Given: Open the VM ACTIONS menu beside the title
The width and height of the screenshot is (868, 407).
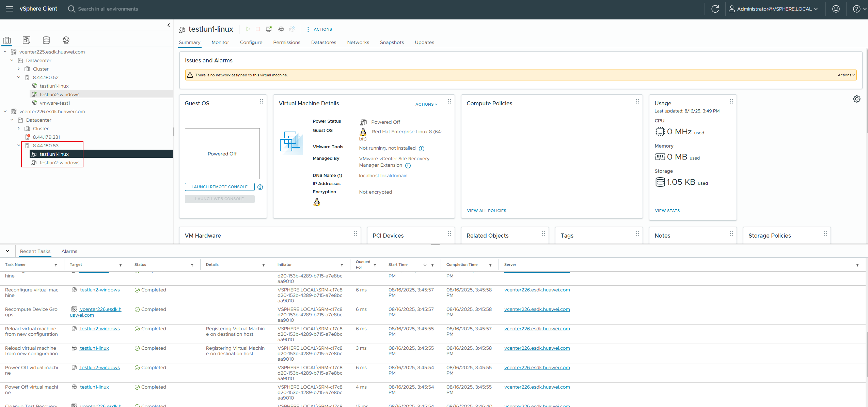Looking at the screenshot, I should coord(319,29).
